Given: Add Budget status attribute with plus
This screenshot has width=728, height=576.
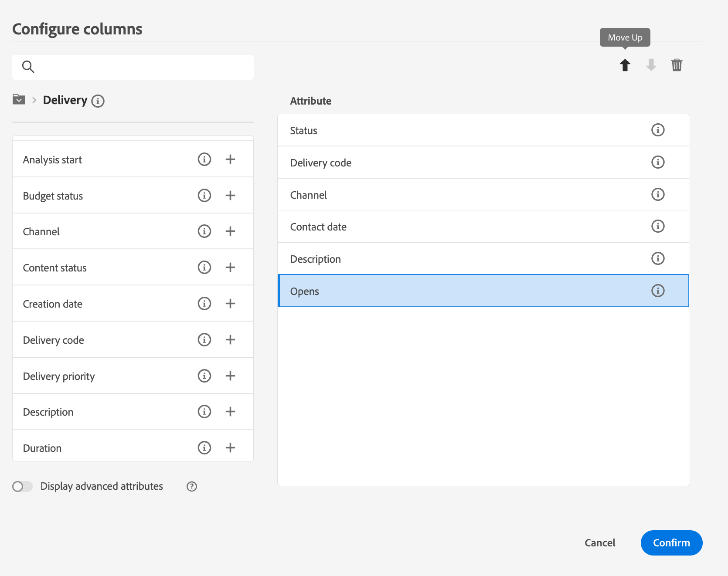Looking at the screenshot, I should [x=230, y=196].
